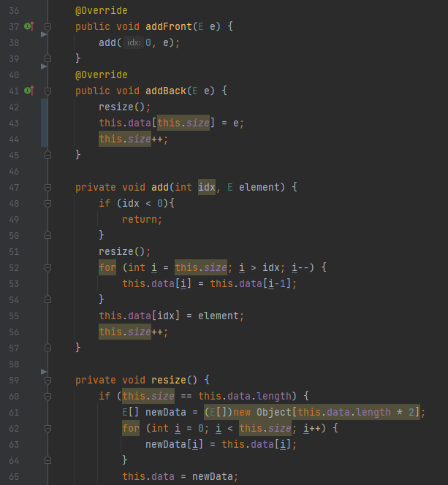Toggle fold of the for loop on line 52

(x=48, y=267)
